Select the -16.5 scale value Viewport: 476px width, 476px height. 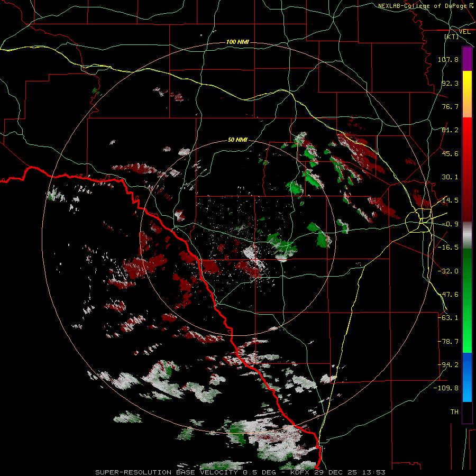point(448,248)
